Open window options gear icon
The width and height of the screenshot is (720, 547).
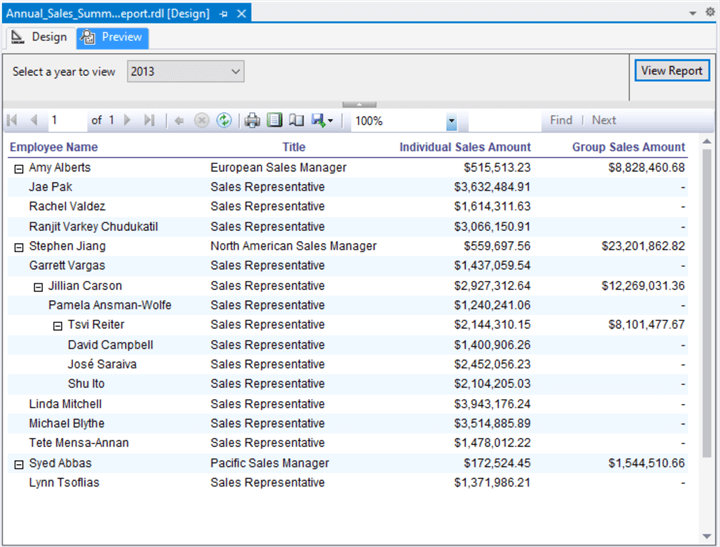coord(710,12)
